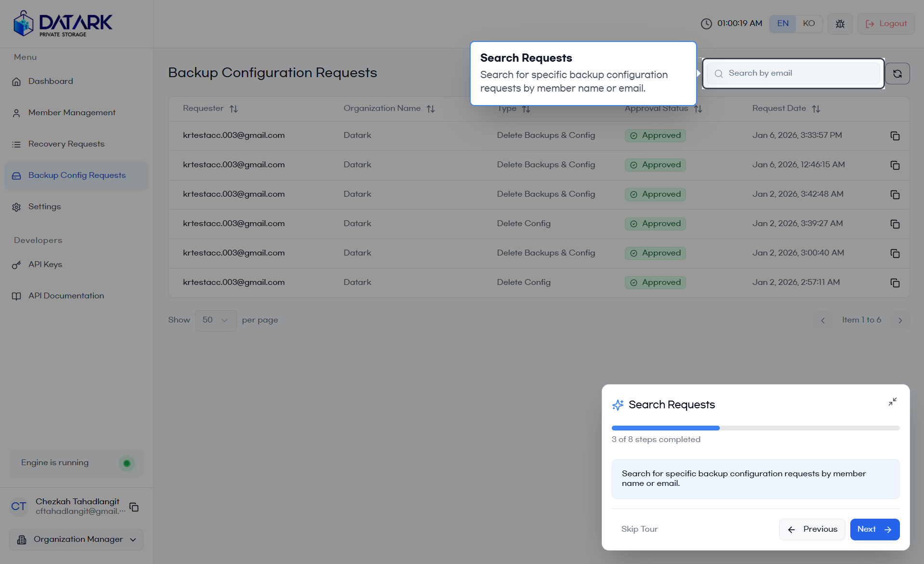
Task: Copy the user email in sidebar profile
Action: coord(134,507)
